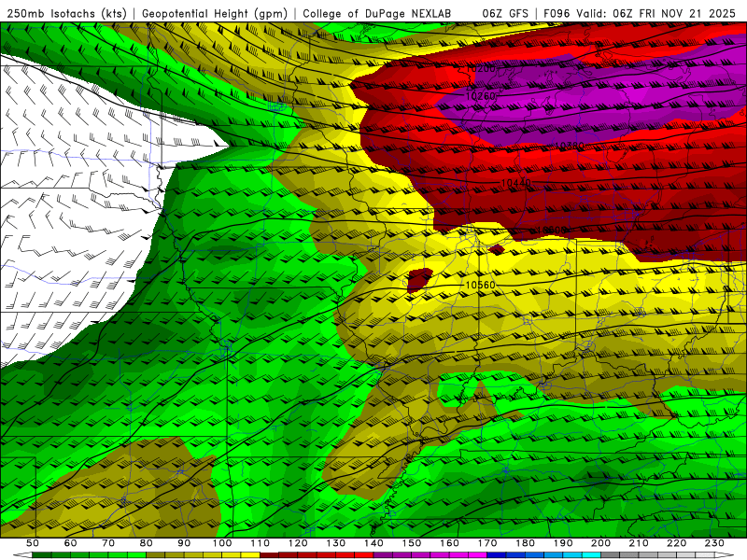This screenshot has width=747, height=560.
Task: Click the 10380 height contour label
Action: click(570, 146)
